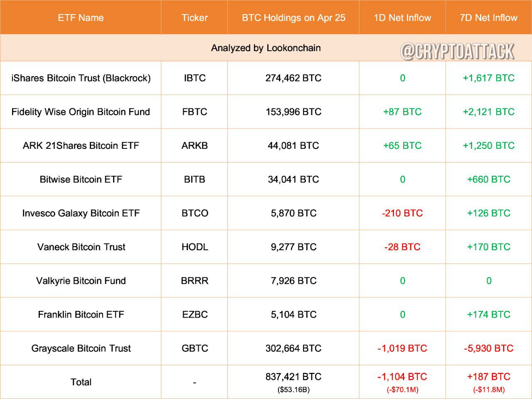Viewport: 532px width, 399px height.
Task: Click Valkyrie Bitcoin Fund name
Action: pos(81,281)
